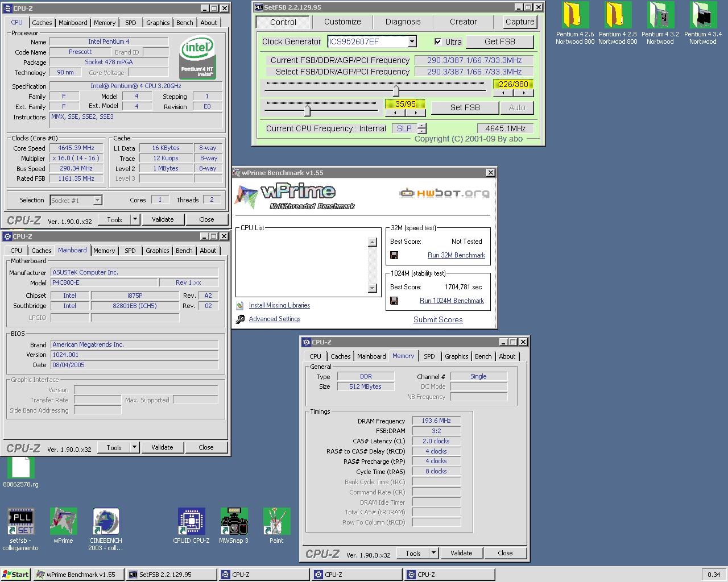The image size is (728, 582).
Task: Click the hwbot.org logo in wPrime
Action: (444, 193)
